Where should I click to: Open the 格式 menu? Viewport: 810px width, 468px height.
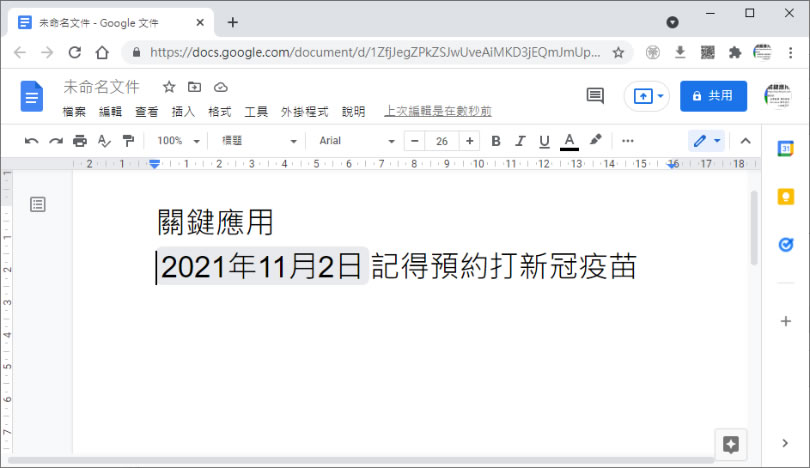tap(220, 112)
